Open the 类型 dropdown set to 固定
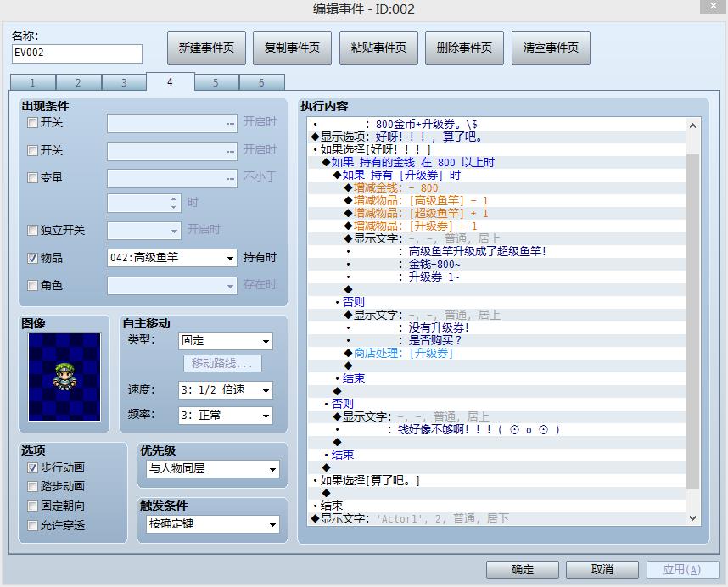Image resolution: width=728 pixels, height=587 pixels. (225, 341)
